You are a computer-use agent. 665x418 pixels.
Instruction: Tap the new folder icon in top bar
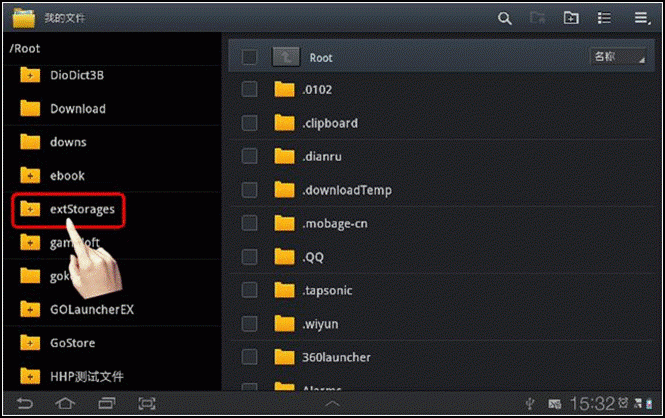(571, 18)
